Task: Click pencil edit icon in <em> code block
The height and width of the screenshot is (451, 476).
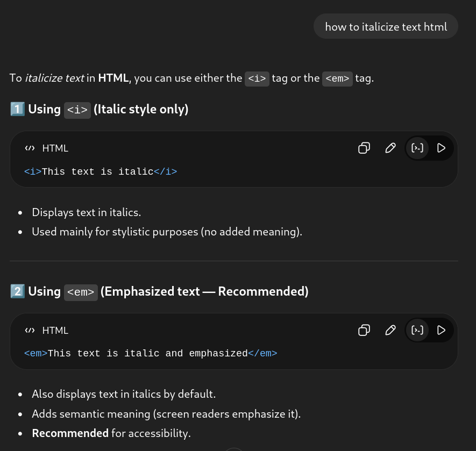Action: (x=390, y=330)
